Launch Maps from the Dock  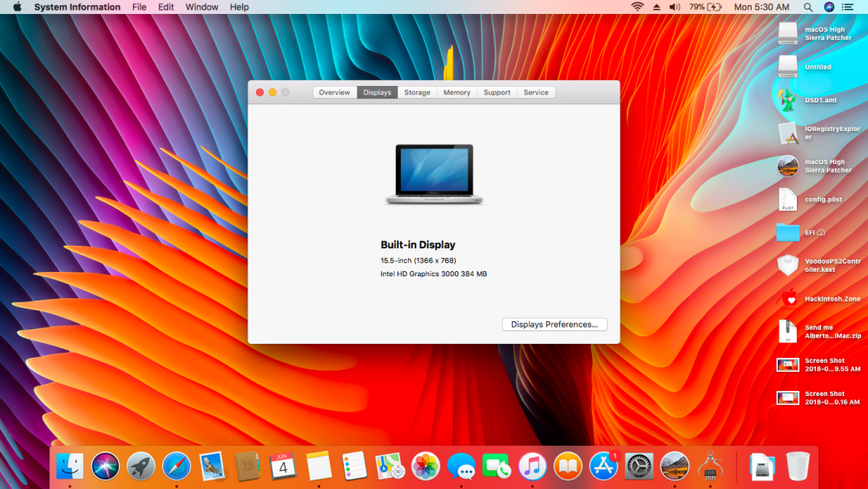(x=390, y=466)
